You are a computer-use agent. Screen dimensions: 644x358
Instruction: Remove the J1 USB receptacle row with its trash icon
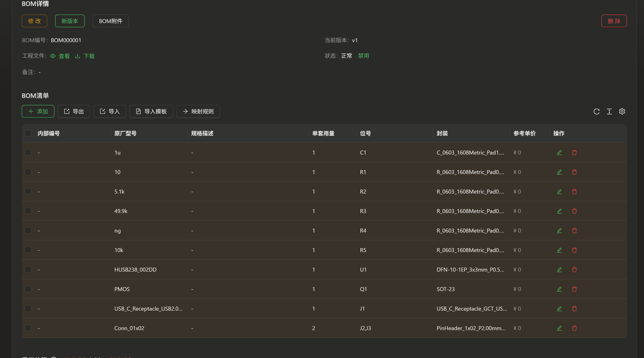574,309
